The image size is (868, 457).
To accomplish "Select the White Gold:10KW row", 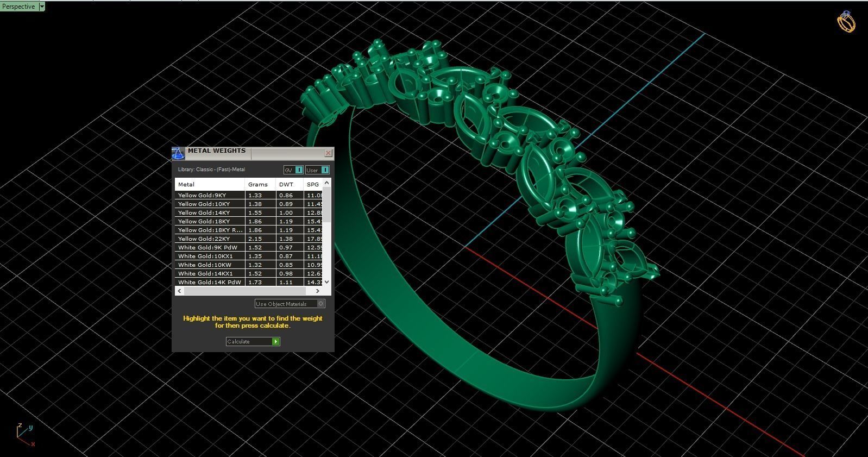I will [x=249, y=265].
